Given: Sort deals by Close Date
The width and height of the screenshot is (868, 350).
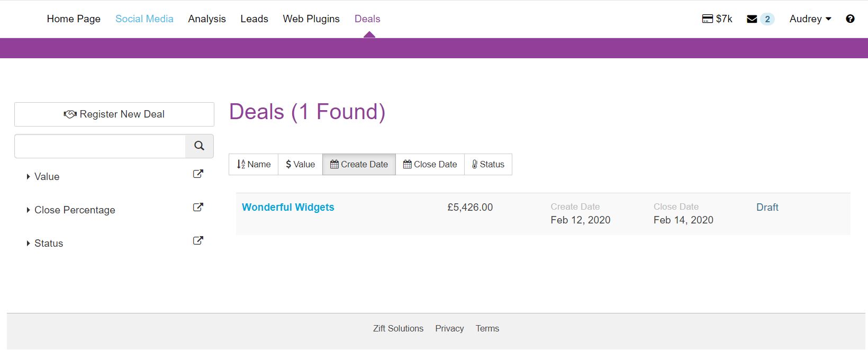Looking at the screenshot, I should coord(430,164).
